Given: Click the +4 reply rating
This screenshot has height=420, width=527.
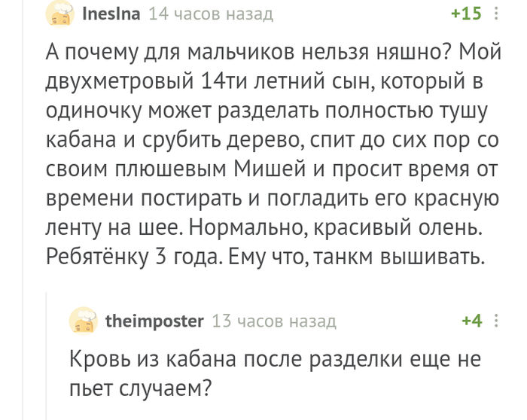Looking at the screenshot, I should [472, 321].
